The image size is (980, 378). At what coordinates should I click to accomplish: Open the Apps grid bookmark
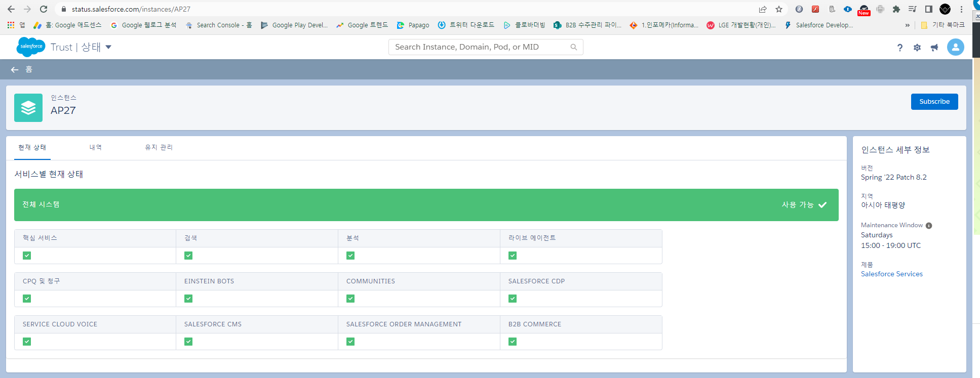[x=16, y=25]
